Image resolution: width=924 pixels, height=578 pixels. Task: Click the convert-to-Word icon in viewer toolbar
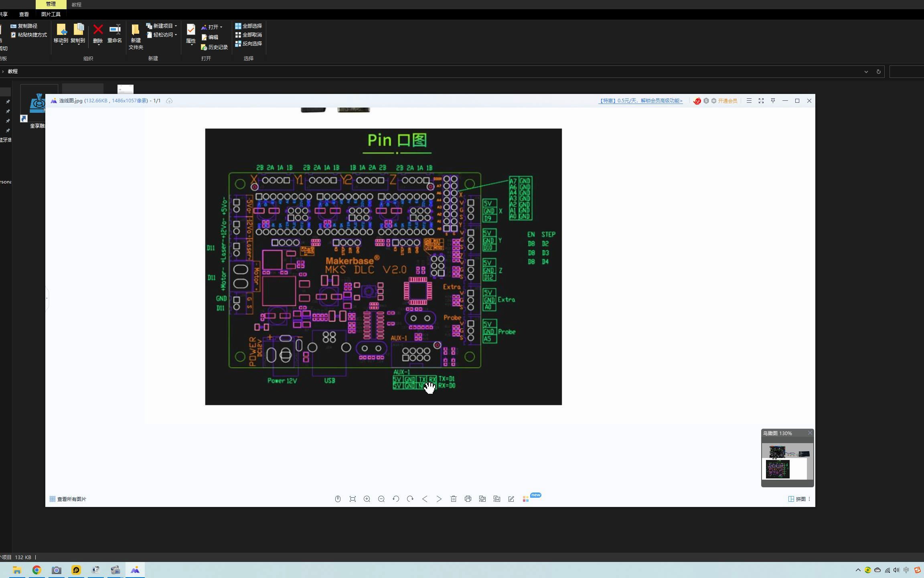click(x=497, y=499)
